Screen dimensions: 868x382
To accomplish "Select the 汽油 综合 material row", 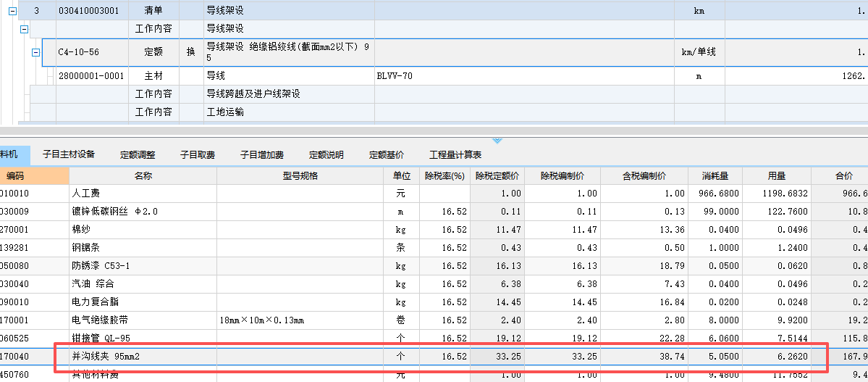I will tap(434, 284).
